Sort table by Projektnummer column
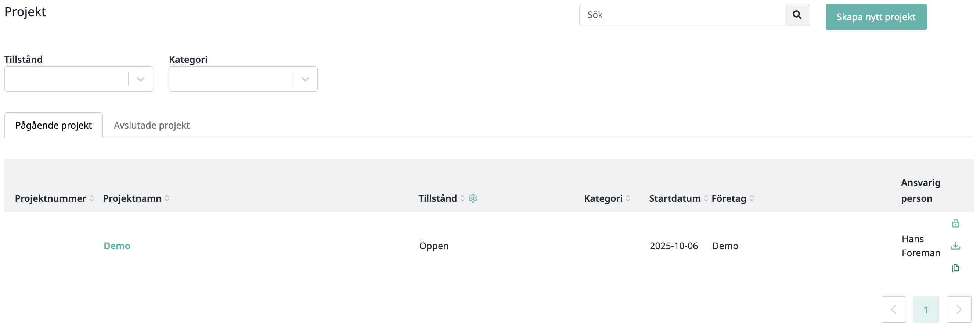This screenshot has height=333, width=980. coord(92,198)
